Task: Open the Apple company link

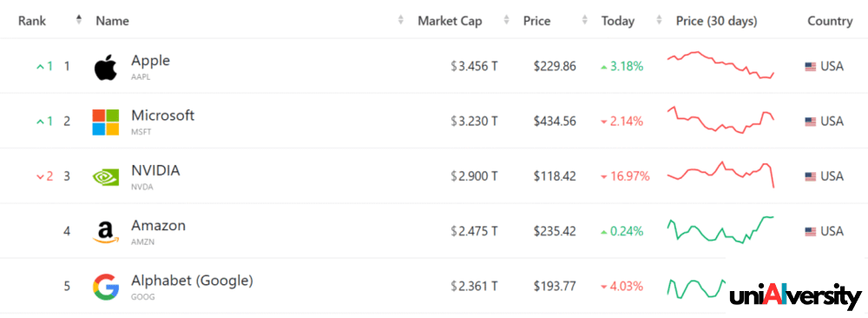Action: pyautogui.click(x=150, y=61)
